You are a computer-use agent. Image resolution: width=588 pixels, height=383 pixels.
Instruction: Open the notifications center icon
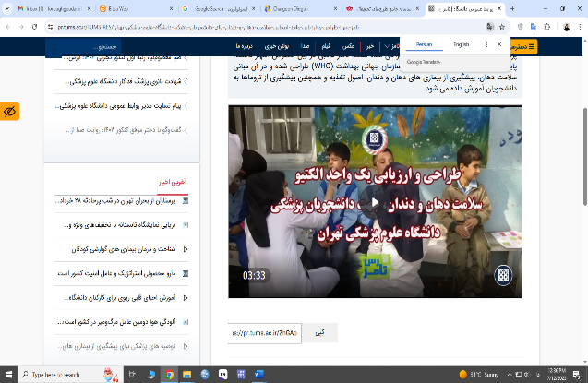tap(576, 375)
